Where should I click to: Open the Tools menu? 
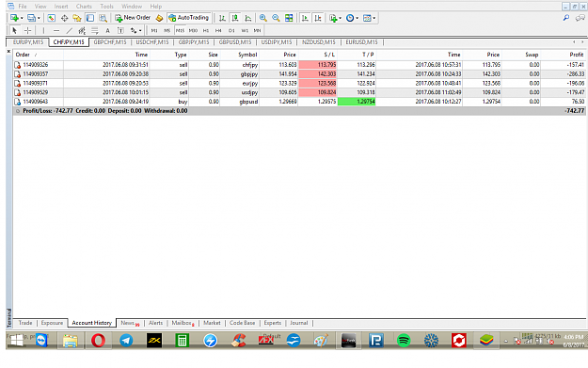point(106,7)
